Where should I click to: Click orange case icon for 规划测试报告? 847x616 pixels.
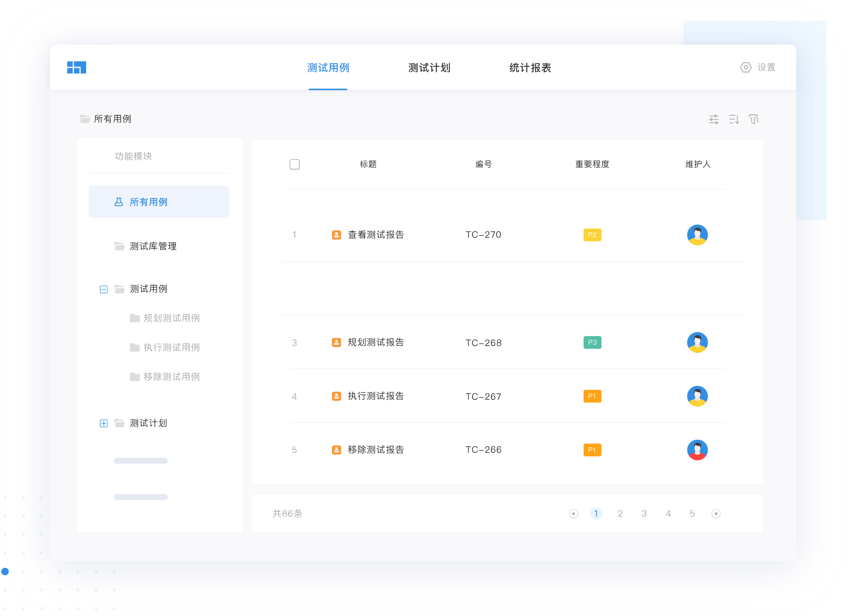coord(337,342)
